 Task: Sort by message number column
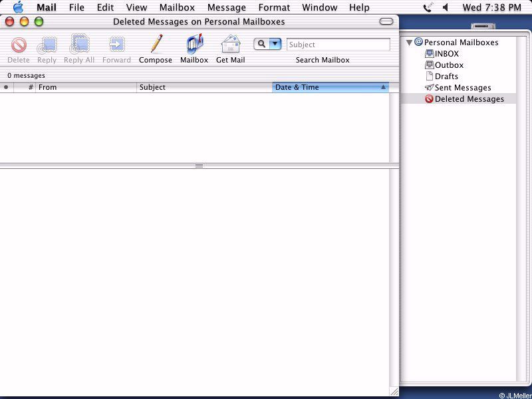click(25, 87)
